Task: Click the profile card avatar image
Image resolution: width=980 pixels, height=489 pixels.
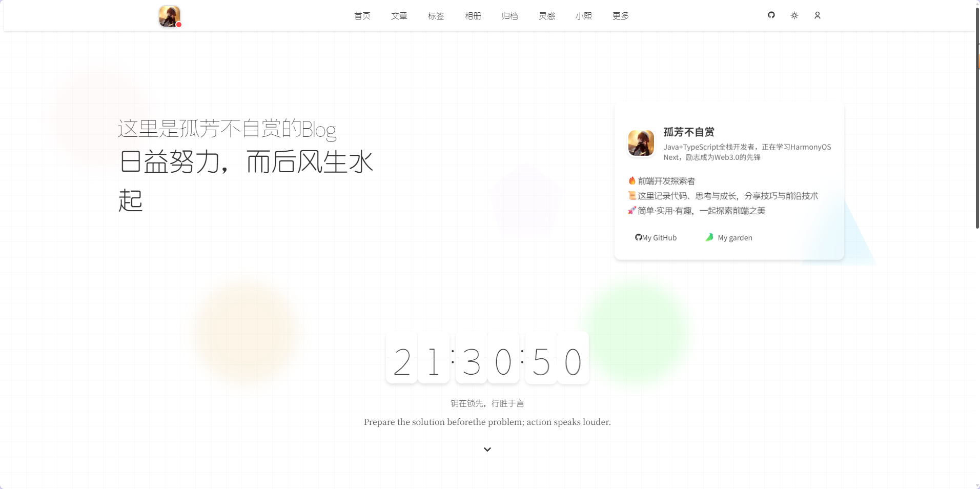Action: pyautogui.click(x=641, y=144)
